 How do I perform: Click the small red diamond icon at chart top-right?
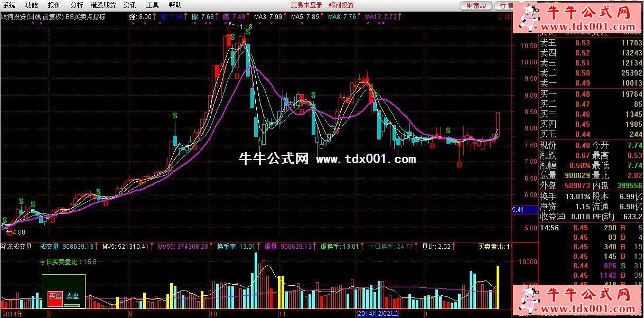click(500, 16)
